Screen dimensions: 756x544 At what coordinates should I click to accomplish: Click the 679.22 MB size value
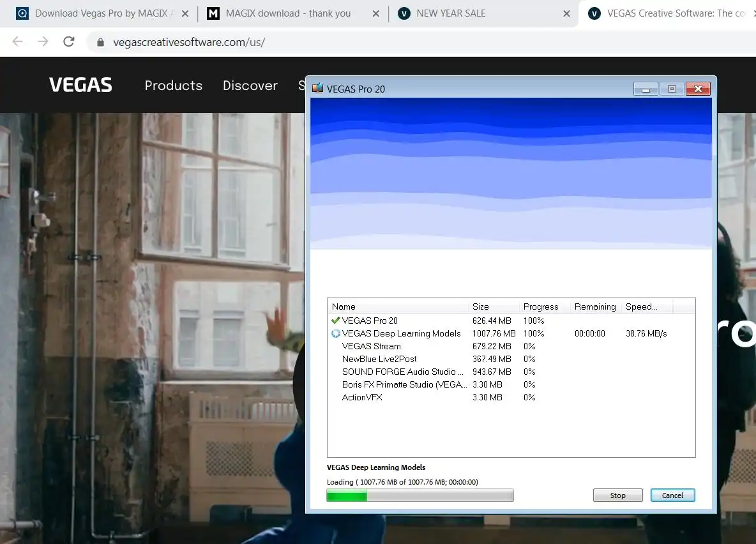tap(492, 346)
